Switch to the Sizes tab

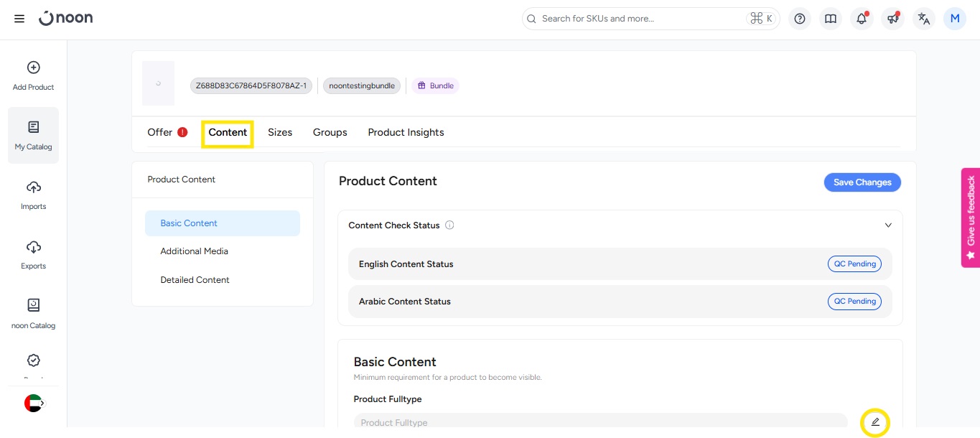(280, 132)
